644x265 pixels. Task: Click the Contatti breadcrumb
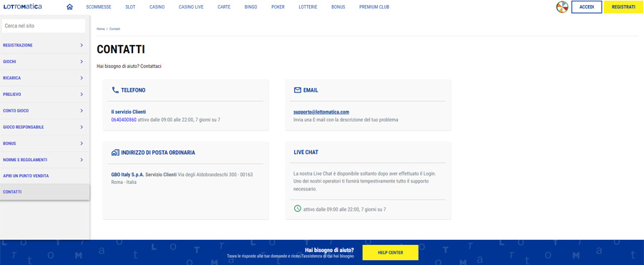115,29
